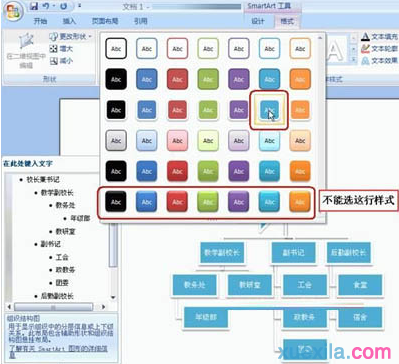Open the Customize Quick Access Toolbar dropdown
The image size is (399, 364).
[80, 6]
